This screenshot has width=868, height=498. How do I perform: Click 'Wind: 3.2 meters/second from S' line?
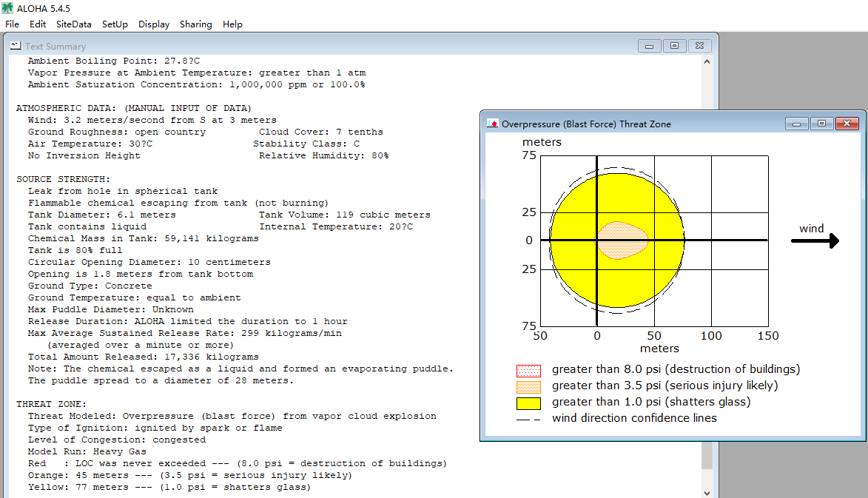(x=152, y=120)
